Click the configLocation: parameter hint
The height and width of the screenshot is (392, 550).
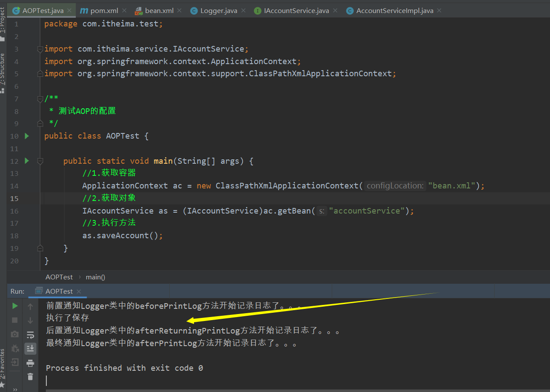coord(395,186)
